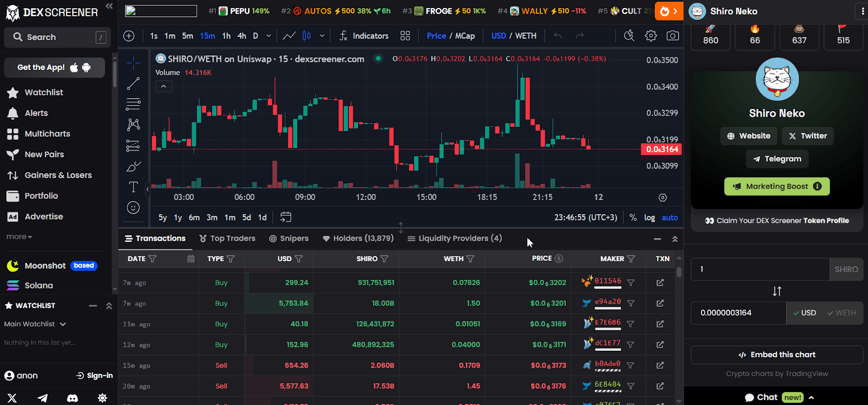Open the X social icon in the sidebar footer
Screen dimensions: 868x405
point(12,398)
